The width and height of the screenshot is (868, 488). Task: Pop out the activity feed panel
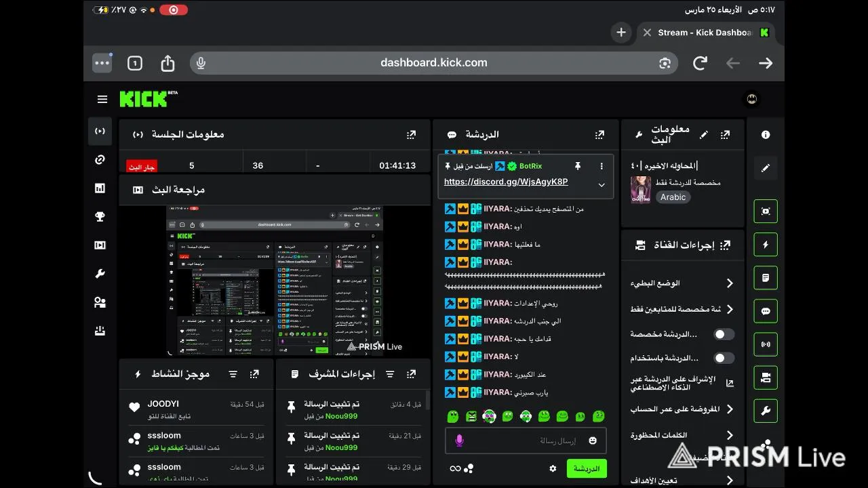pos(254,374)
